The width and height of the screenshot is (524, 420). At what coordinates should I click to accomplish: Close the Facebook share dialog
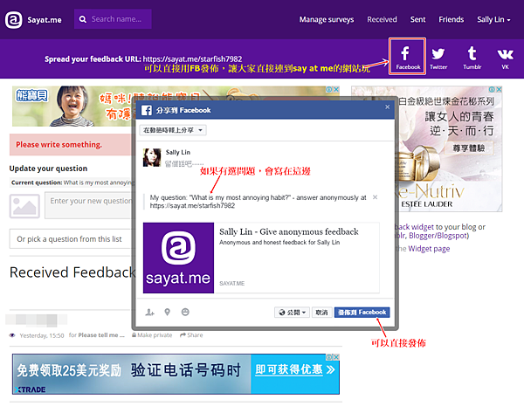(387, 107)
